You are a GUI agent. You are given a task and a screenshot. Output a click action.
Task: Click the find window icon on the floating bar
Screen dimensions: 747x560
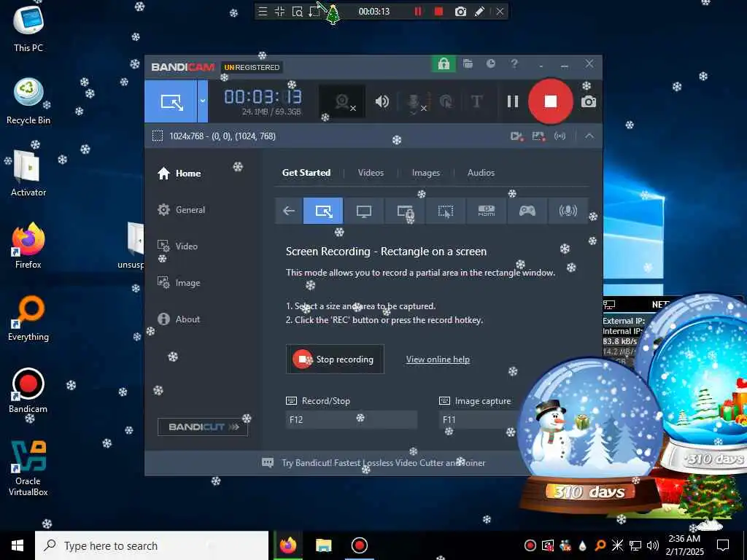(298, 12)
